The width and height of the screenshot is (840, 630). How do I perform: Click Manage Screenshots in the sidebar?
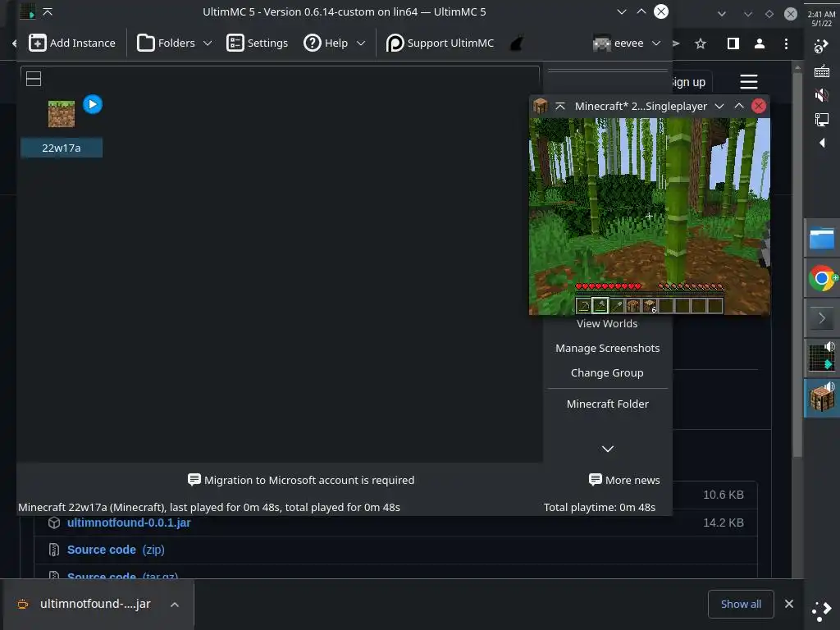607,348
